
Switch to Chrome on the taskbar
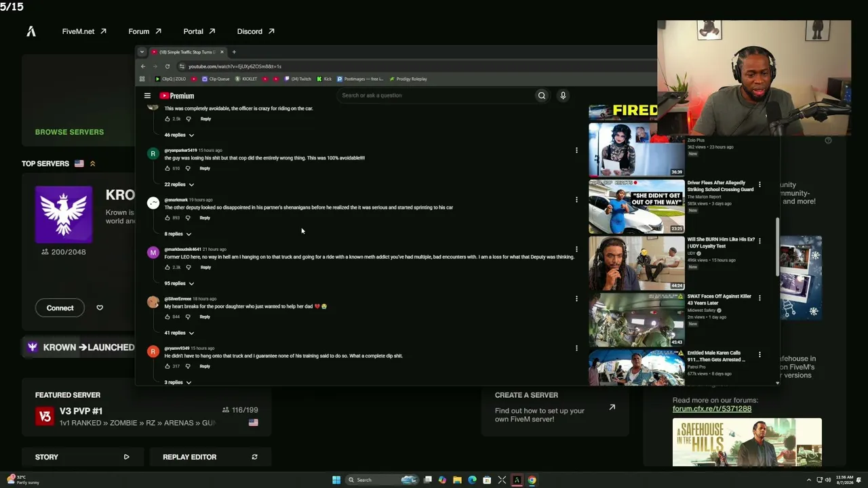(532, 480)
